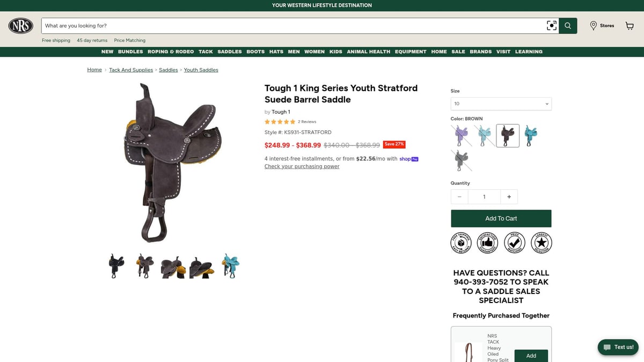
Task: Select the teal saddle color swatch
Action: click(x=530, y=136)
